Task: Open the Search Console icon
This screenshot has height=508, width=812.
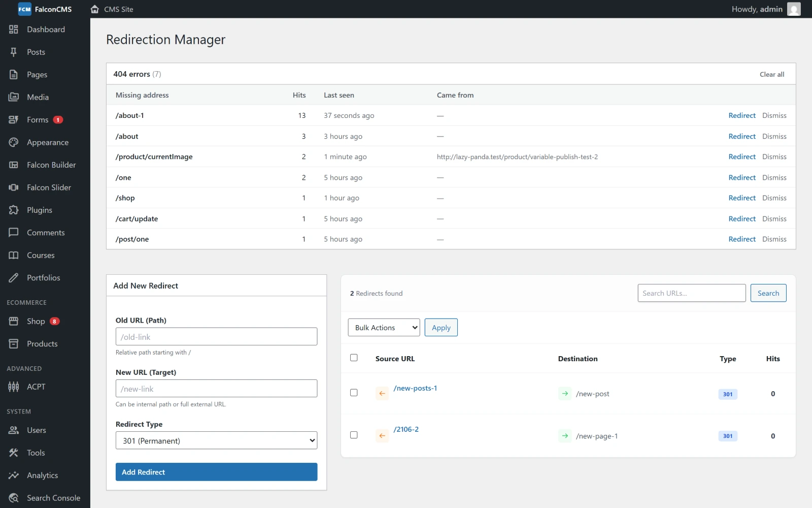Action: pyautogui.click(x=14, y=498)
